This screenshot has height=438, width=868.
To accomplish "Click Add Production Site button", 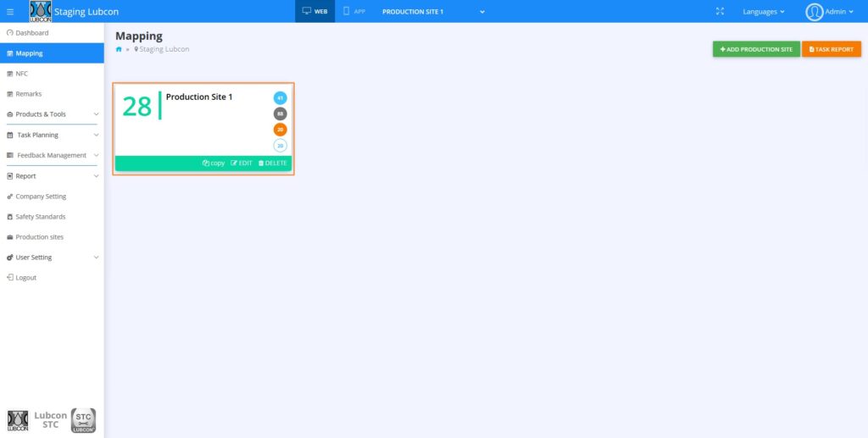I will click(756, 49).
